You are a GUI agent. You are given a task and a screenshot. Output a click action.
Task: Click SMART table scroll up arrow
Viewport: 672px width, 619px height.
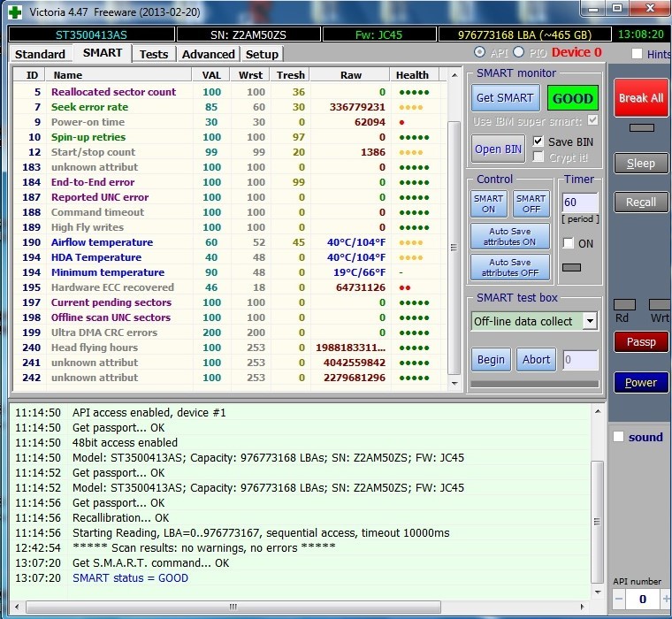click(454, 75)
